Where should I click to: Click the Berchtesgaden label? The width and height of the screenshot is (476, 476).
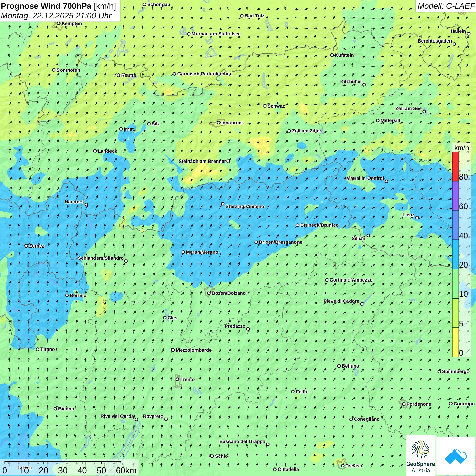435,41
